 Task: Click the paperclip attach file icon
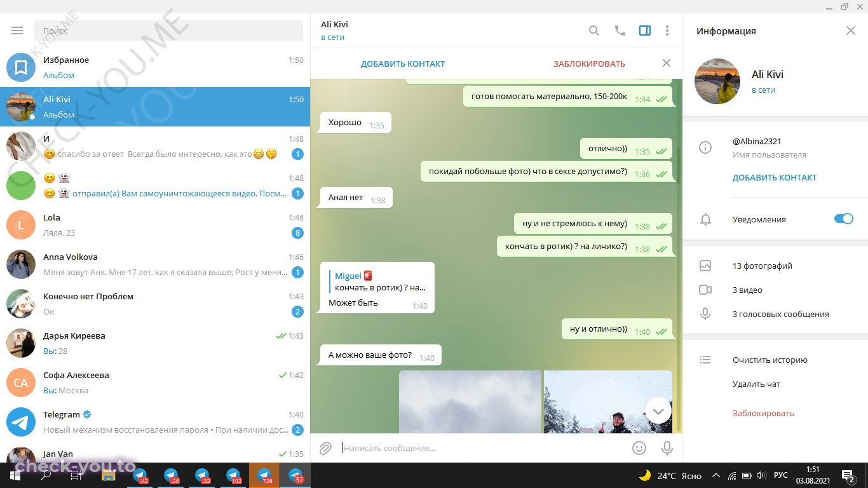[325, 448]
